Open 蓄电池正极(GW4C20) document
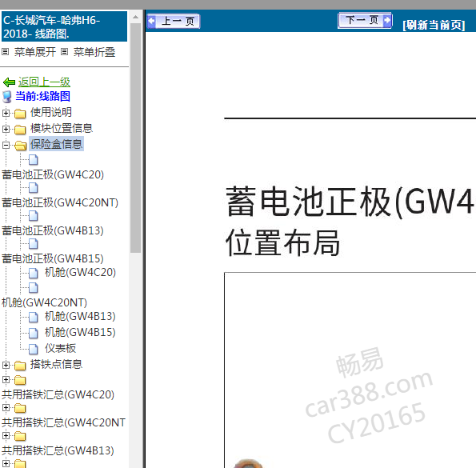The width and height of the screenshot is (476, 468). (53, 175)
